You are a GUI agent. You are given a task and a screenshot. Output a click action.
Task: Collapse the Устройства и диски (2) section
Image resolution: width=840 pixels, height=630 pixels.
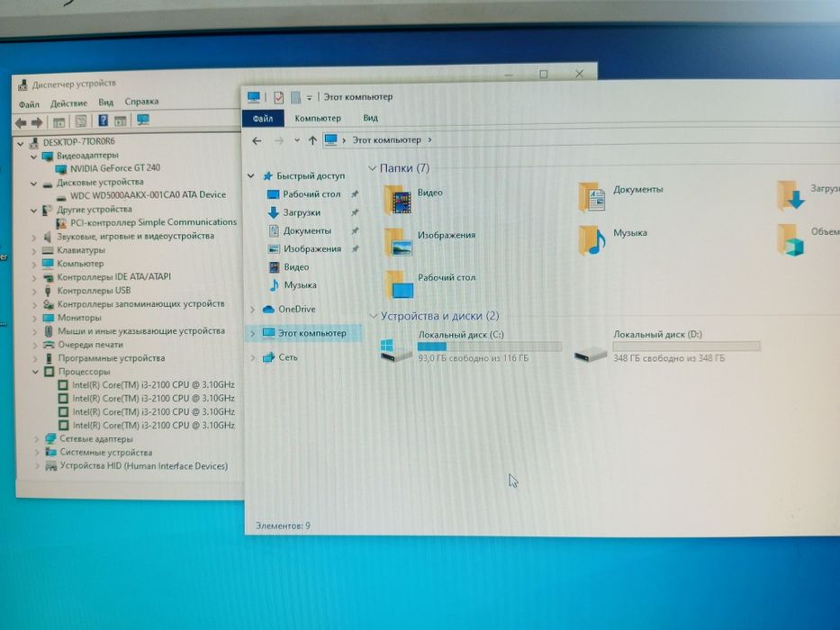click(x=374, y=316)
